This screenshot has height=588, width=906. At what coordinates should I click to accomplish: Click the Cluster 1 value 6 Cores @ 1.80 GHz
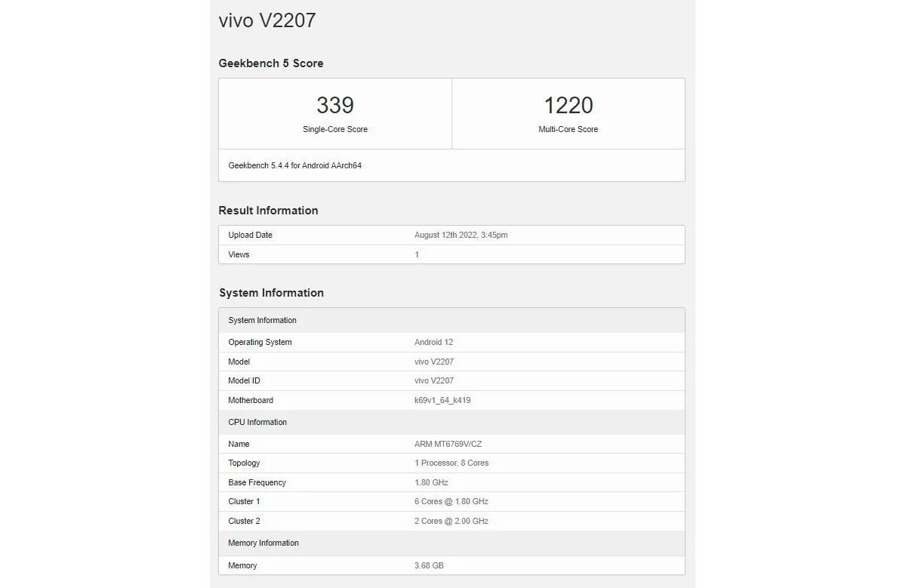coord(451,501)
